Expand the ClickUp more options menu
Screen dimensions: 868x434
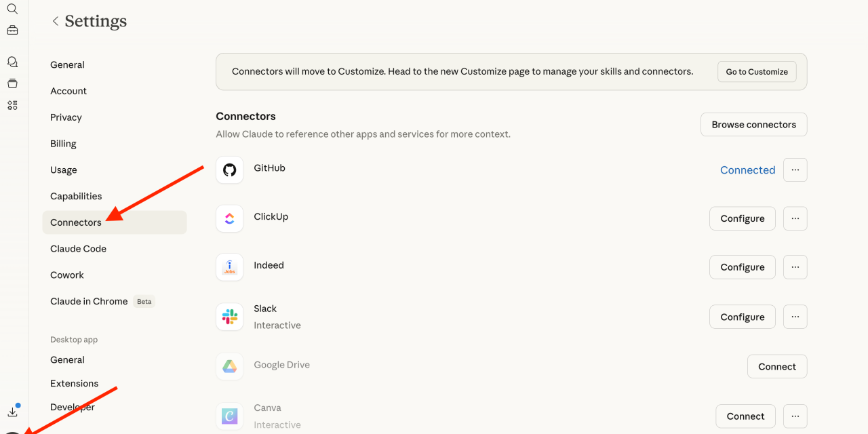point(795,218)
